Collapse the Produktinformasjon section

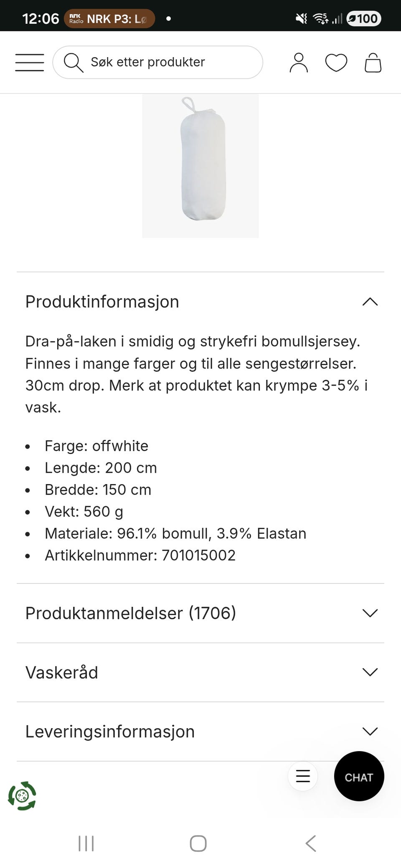click(200, 302)
